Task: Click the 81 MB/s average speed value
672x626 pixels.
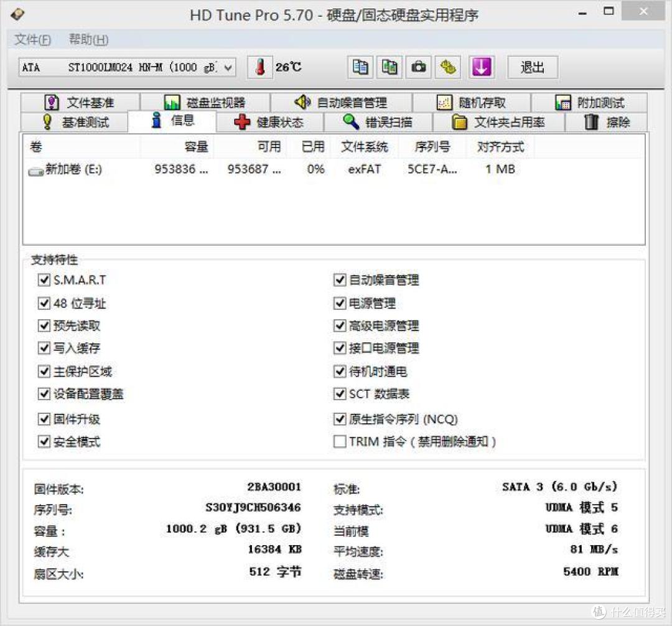Action: (594, 549)
